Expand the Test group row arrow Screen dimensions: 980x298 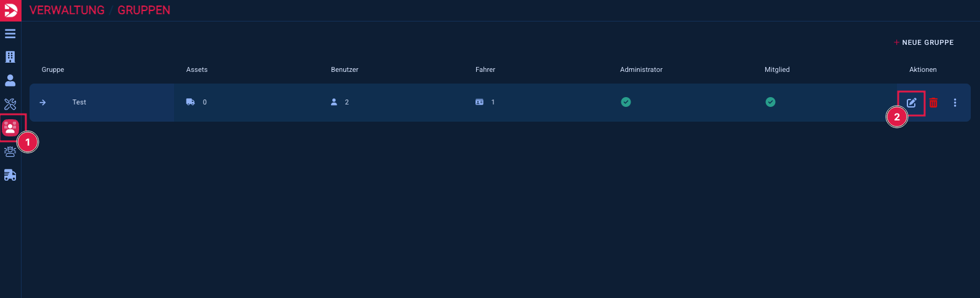pyautogui.click(x=42, y=103)
